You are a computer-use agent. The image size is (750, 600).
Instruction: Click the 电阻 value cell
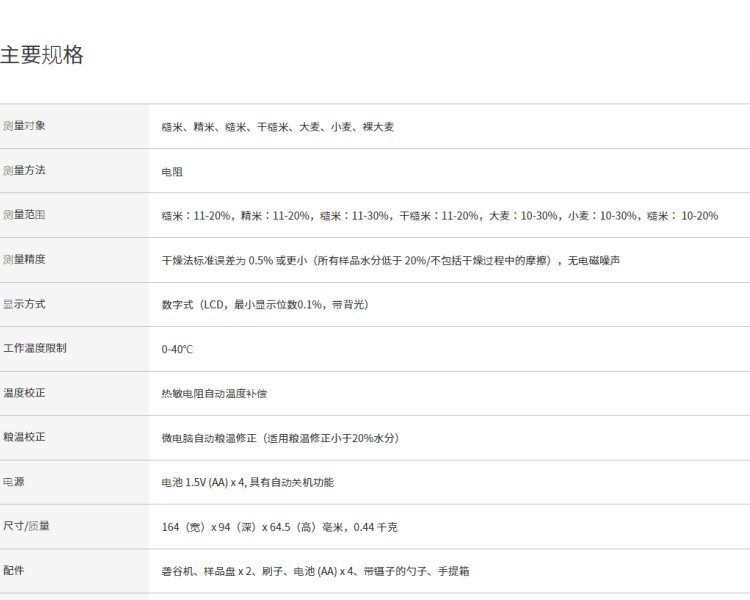tap(172, 171)
